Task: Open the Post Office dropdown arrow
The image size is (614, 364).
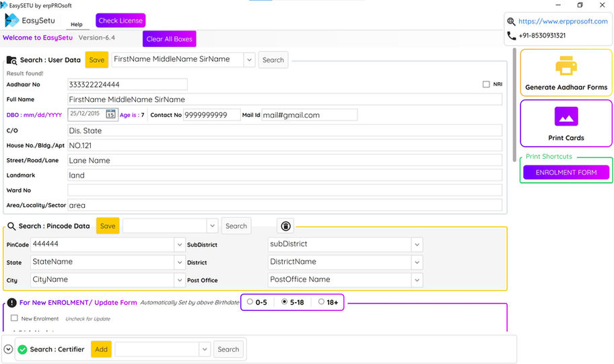Action: point(417,281)
